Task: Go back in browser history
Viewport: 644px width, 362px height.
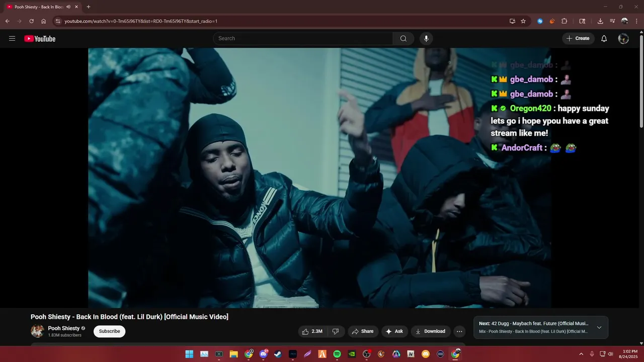Action: pos(8,21)
